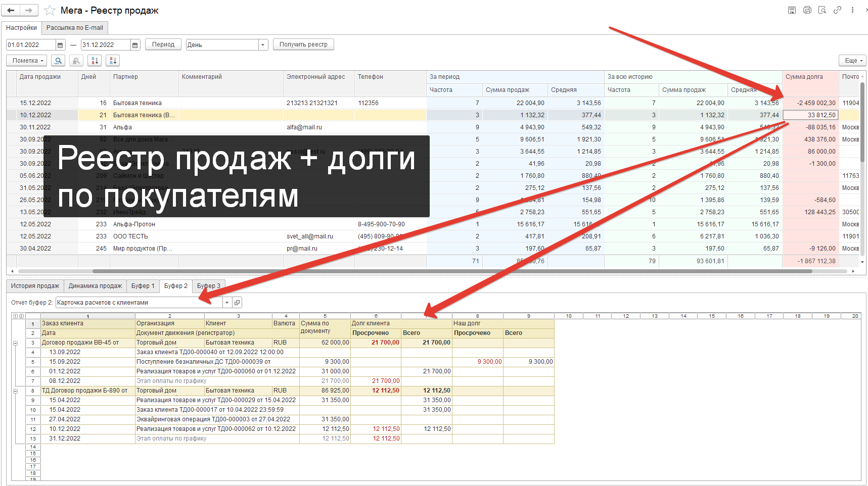Viewport: 868px width, 486px height.
Task: Open the Еще menu
Action: point(852,61)
